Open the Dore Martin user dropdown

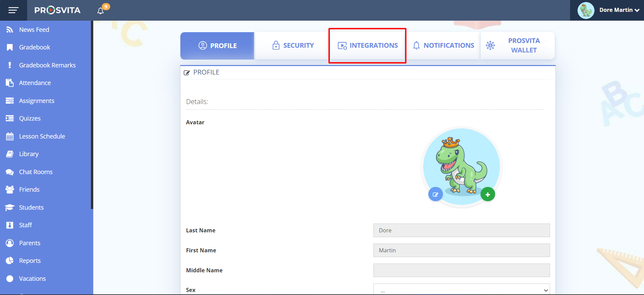coord(619,10)
